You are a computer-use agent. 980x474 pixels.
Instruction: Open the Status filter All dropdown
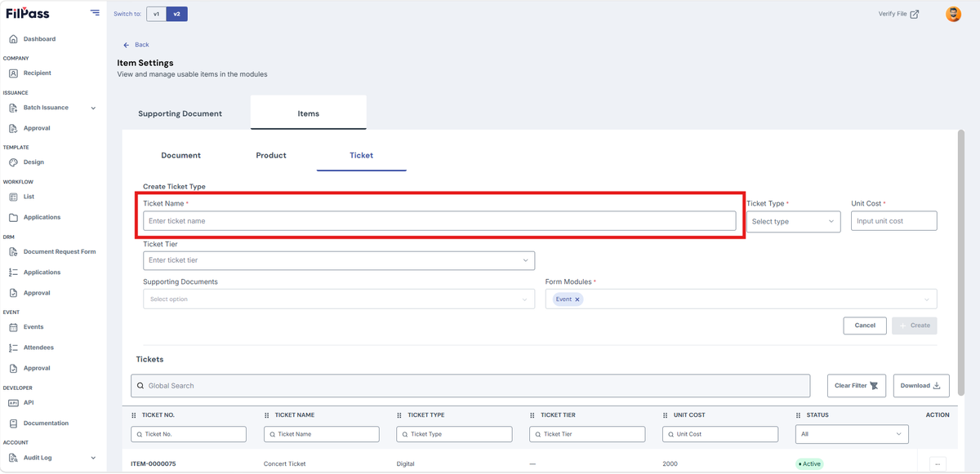[852, 434]
